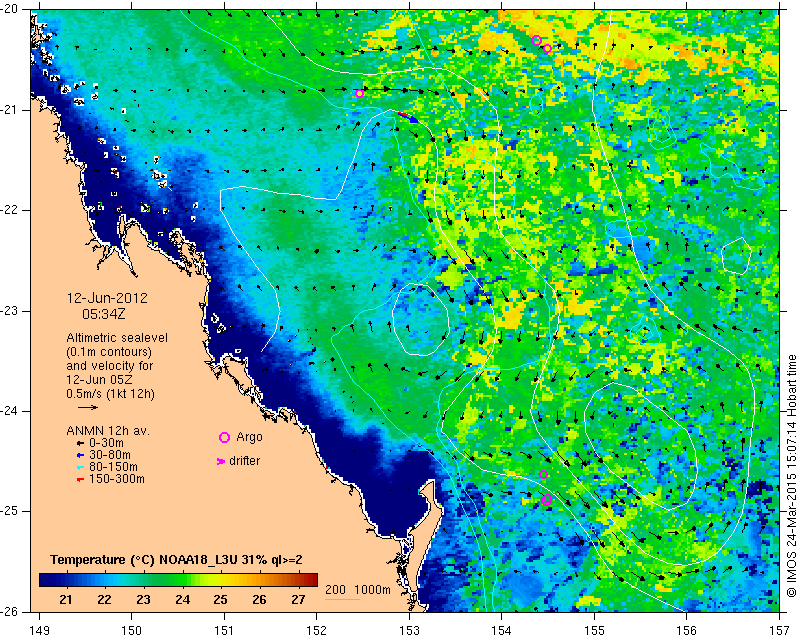Click the '0-30m' depth label

click(106, 443)
